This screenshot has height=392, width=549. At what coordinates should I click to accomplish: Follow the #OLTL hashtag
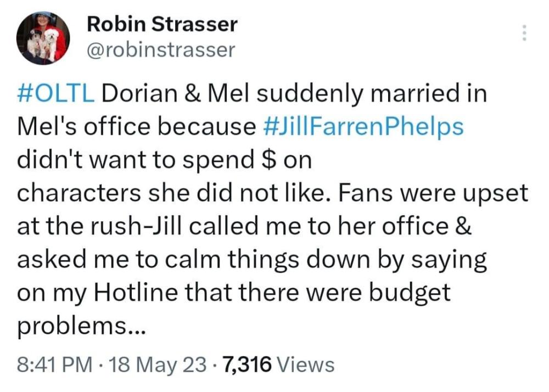[x=57, y=94]
